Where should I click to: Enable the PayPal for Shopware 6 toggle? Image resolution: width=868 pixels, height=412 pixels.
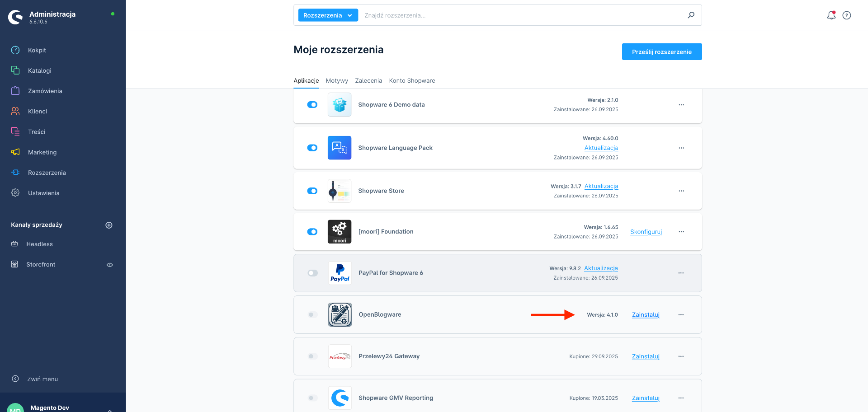click(312, 273)
